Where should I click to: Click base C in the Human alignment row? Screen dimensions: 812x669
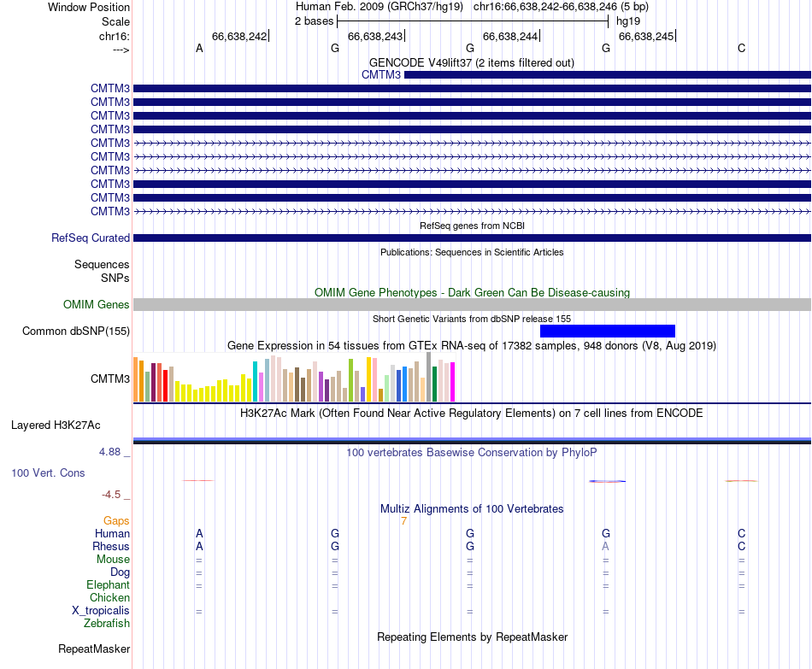742,533
